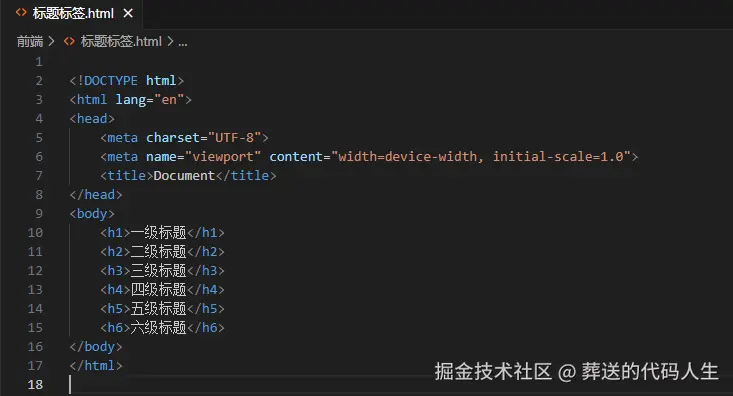The width and height of the screenshot is (733, 396).
Task: Click the viewport meta content value
Action: (481, 157)
